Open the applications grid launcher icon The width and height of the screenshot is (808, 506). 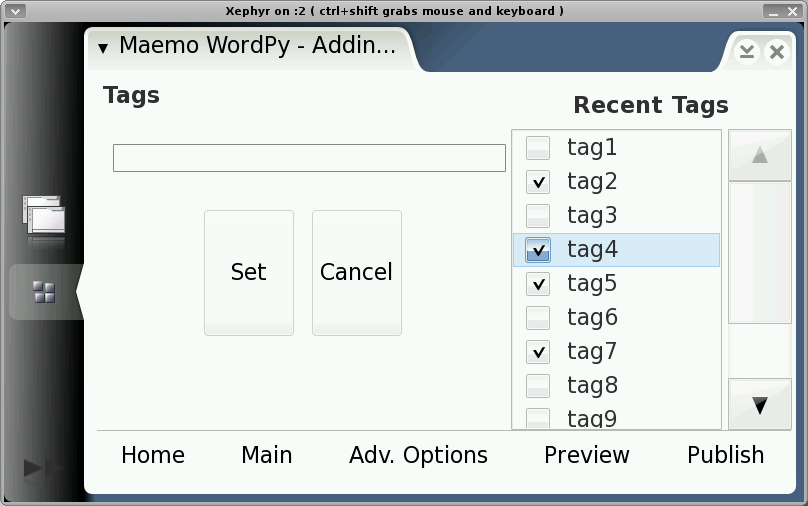(44, 292)
